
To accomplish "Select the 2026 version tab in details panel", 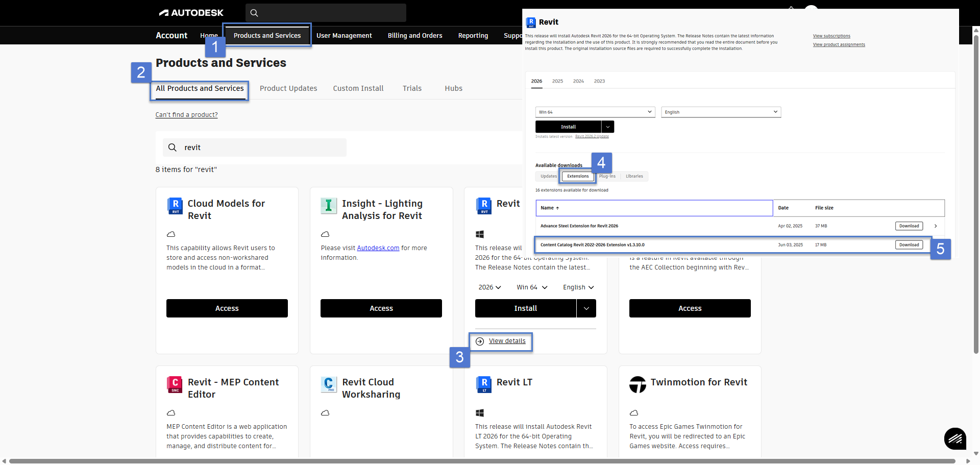I will coord(536,81).
